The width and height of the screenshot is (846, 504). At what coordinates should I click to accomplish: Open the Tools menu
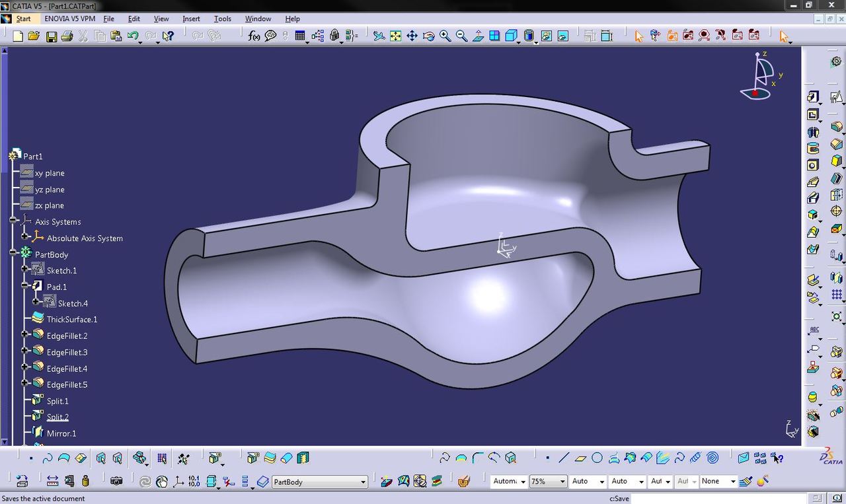(223, 18)
